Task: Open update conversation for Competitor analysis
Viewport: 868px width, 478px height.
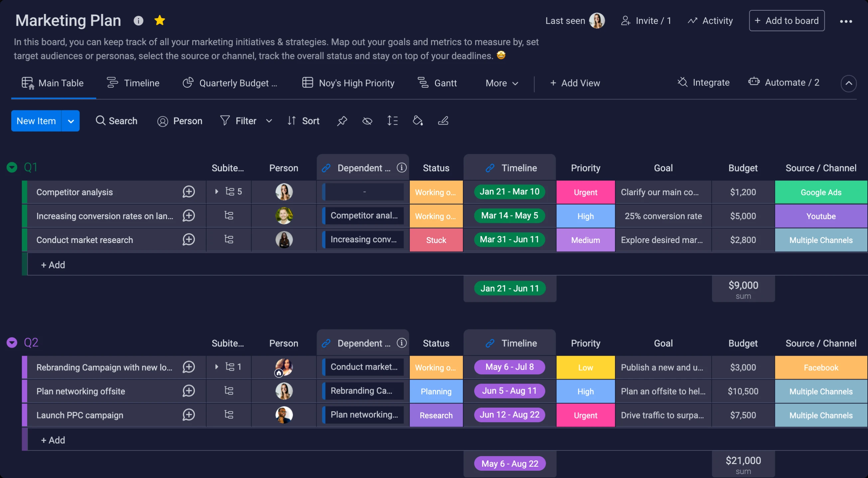Action: 189,192
